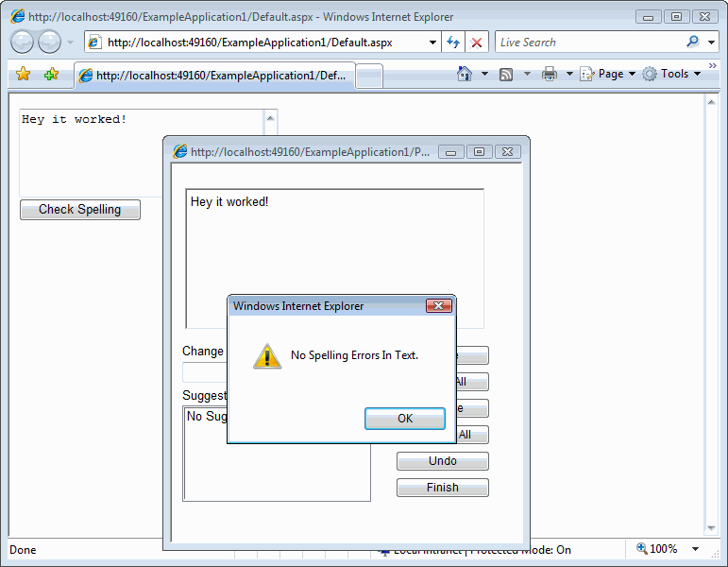
Task: Click the Home icon in the command bar
Action: click(x=464, y=74)
